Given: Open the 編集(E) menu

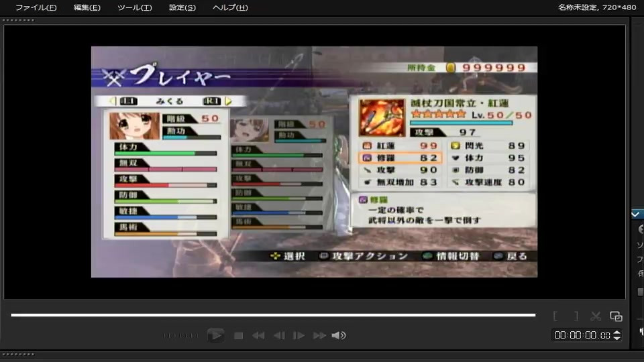Looking at the screenshot, I should [87, 7].
